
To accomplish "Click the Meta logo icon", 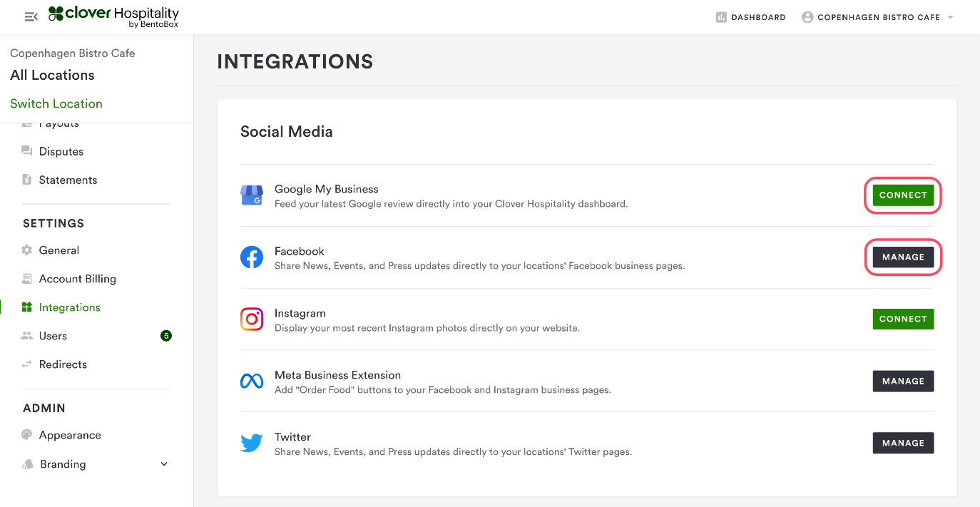I will pyautogui.click(x=252, y=381).
